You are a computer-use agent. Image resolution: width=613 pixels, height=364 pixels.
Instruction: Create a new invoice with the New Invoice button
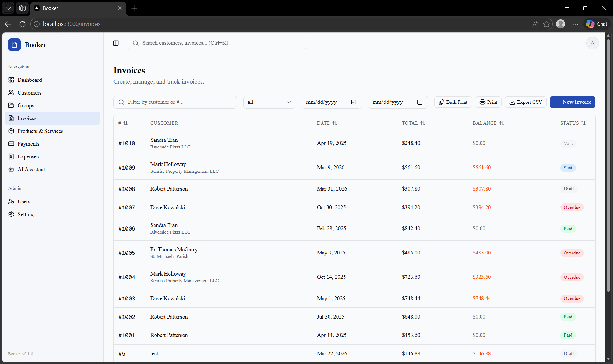click(573, 102)
